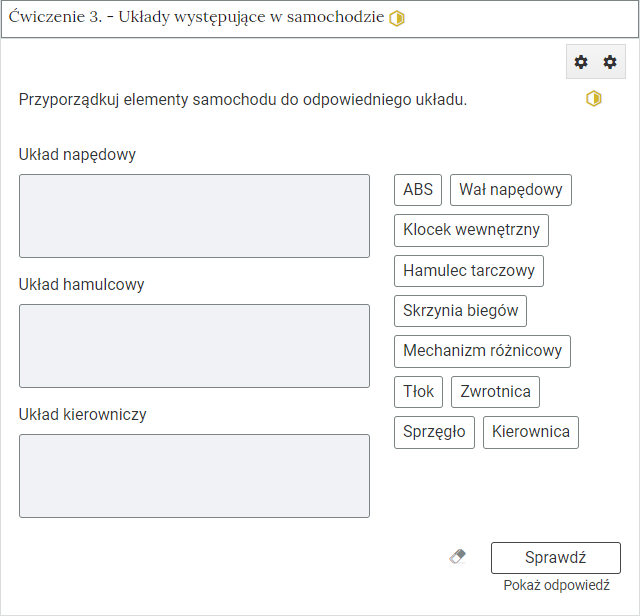Image resolution: width=640 pixels, height=616 pixels.
Task: Select the Wał napędowy item
Action: pos(511,190)
